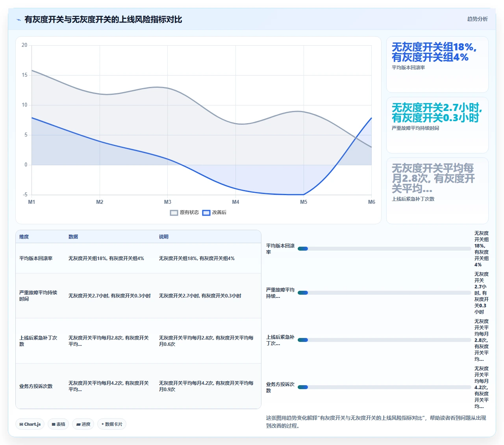Select the 严重故障平均持续时间 table row label

pos(38,296)
